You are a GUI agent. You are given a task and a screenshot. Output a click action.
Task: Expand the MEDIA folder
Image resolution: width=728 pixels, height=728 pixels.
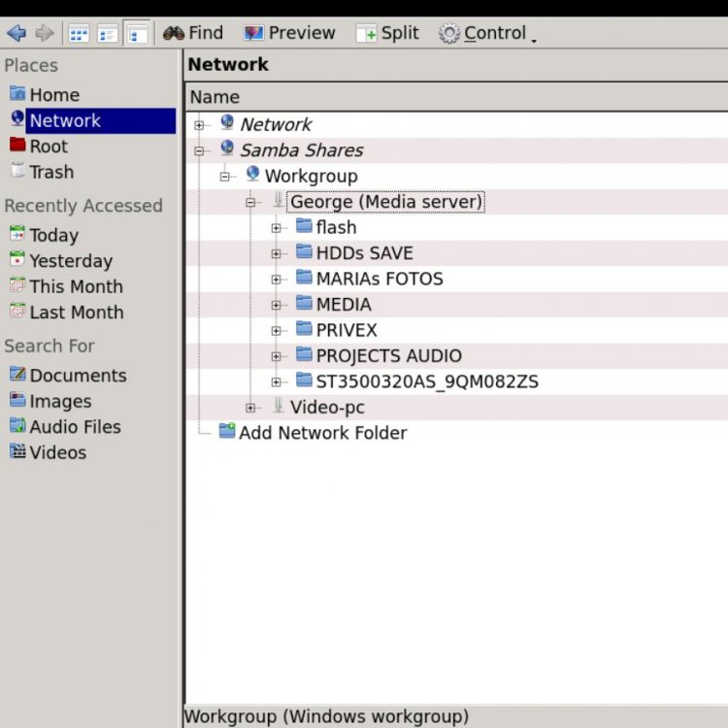tap(277, 305)
